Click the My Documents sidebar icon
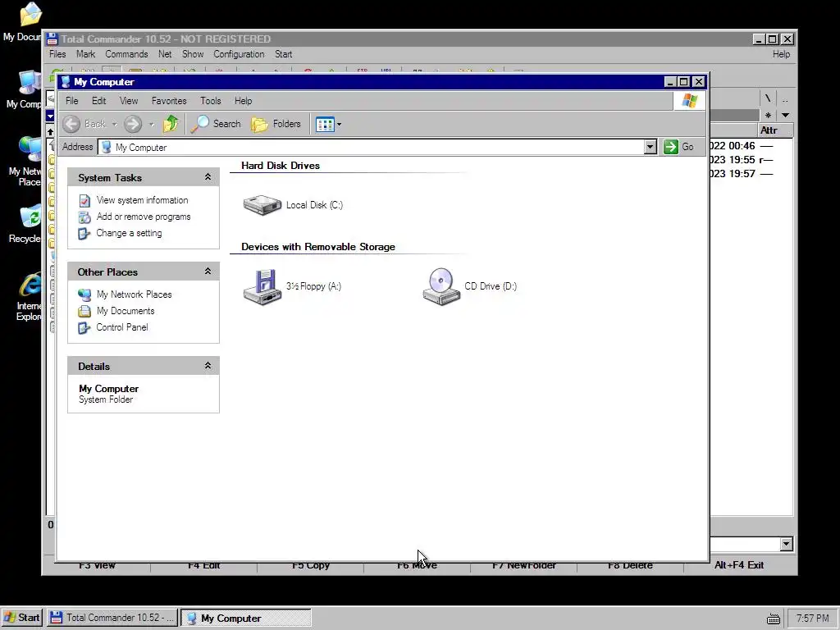The image size is (840, 630). click(84, 311)
